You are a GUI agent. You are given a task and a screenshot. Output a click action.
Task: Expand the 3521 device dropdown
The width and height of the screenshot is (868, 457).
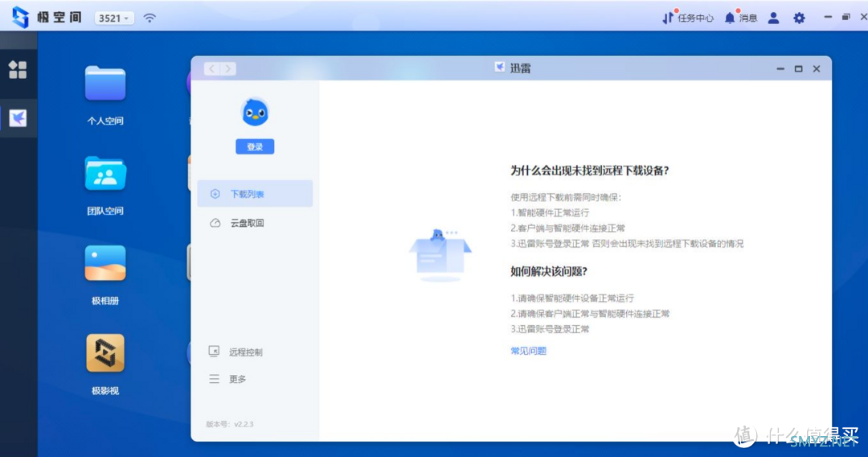tap(113, 19)
